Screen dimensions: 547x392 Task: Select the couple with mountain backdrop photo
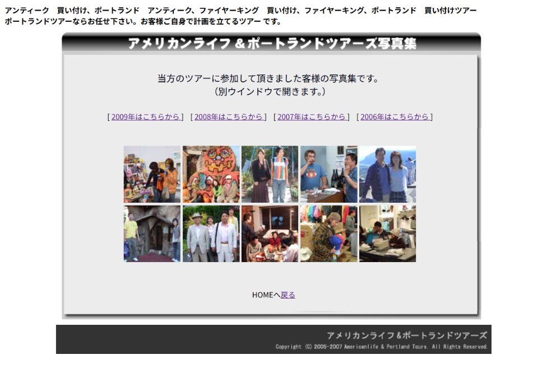(x=387, y=175)
